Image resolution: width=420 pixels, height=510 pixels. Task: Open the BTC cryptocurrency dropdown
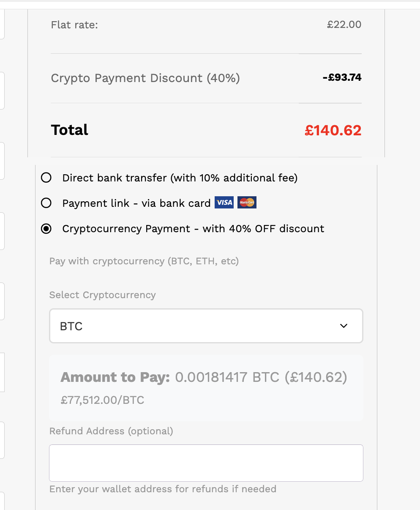click(206, 326)
